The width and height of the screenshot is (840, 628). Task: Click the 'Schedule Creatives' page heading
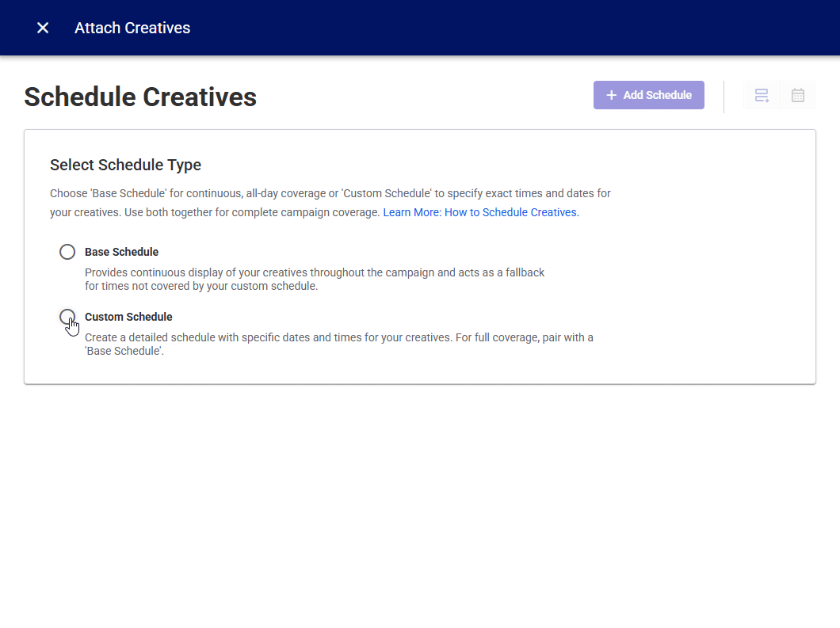(140, 97)
